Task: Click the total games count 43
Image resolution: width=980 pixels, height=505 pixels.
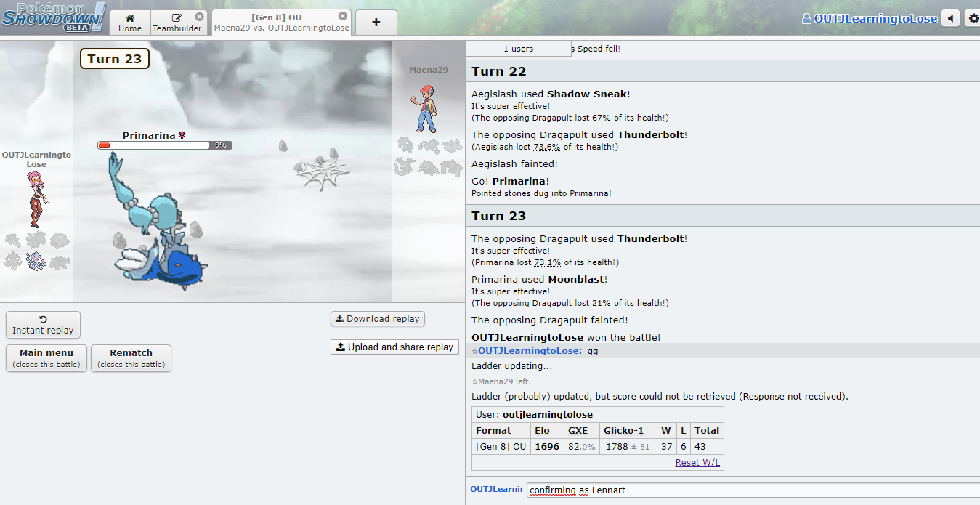Action: pyautogui.click(x=700, y=447)
